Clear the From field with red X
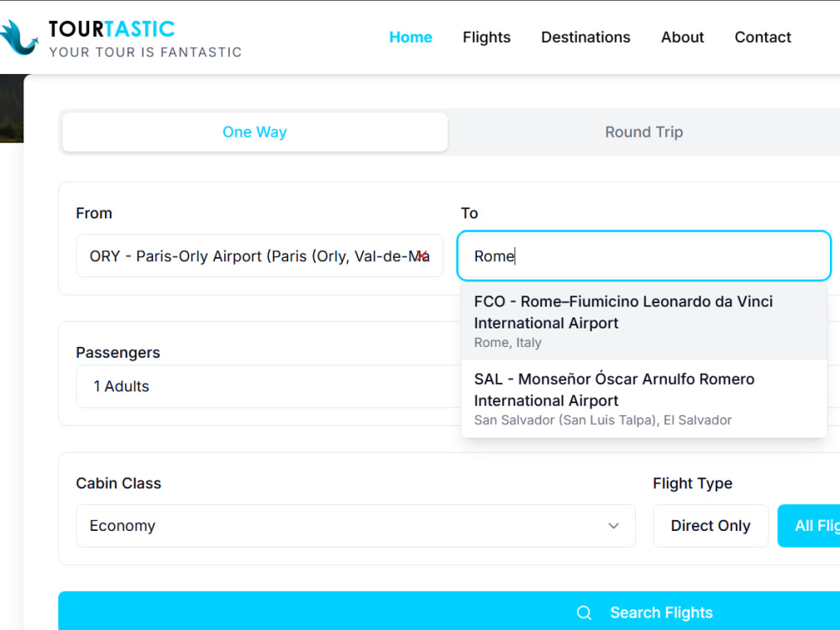 click(423, 256)
